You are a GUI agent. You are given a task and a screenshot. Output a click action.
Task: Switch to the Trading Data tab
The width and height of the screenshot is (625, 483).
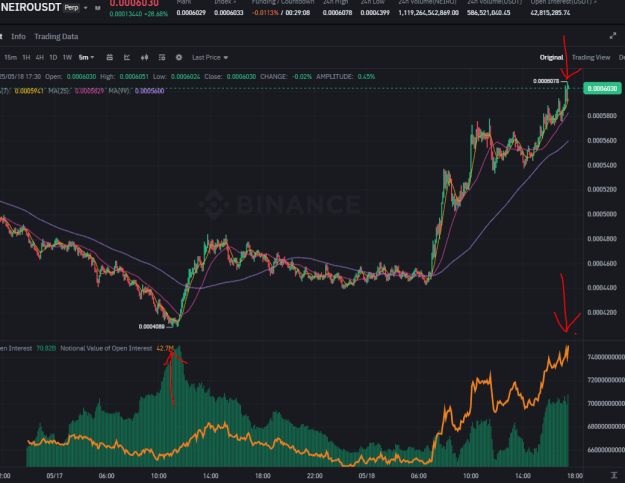pos(56,36)
